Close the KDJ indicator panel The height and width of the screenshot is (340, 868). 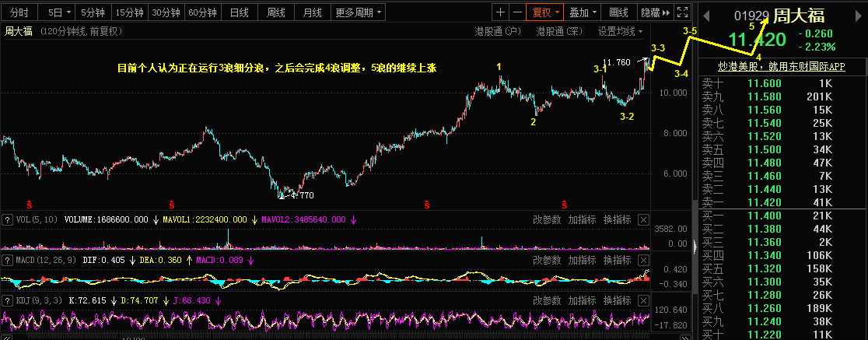click(643, 300)
